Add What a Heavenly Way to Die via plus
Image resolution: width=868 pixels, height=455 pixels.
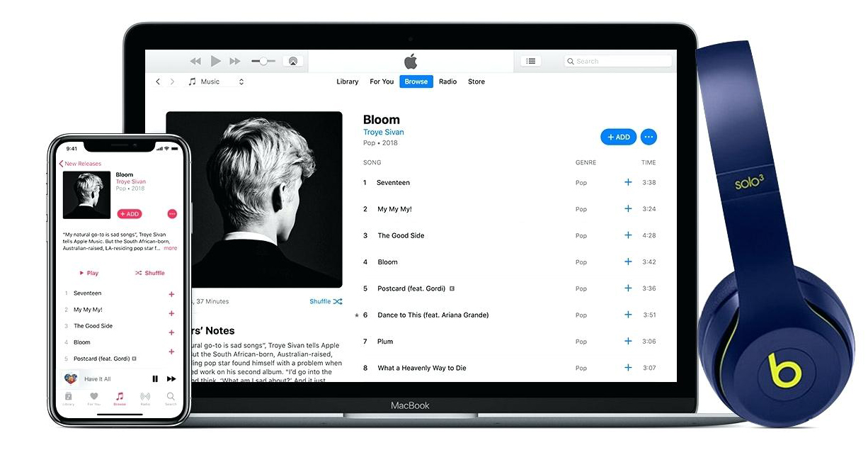click(x=628, y=368)
